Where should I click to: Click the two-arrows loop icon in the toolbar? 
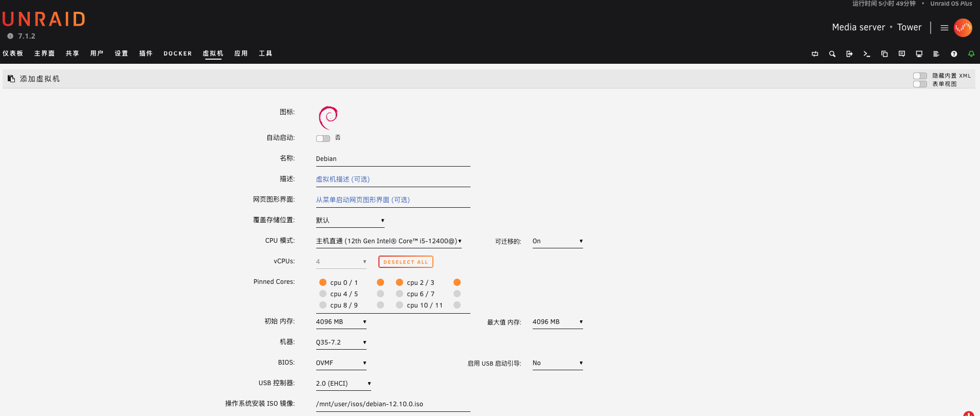[815, 54]
